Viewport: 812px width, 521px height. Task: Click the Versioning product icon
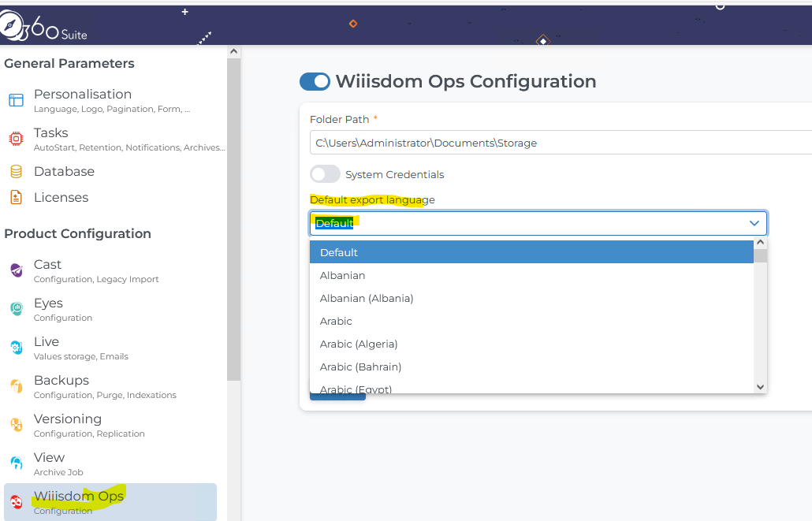pyautogui.click(x=16, y=425)
